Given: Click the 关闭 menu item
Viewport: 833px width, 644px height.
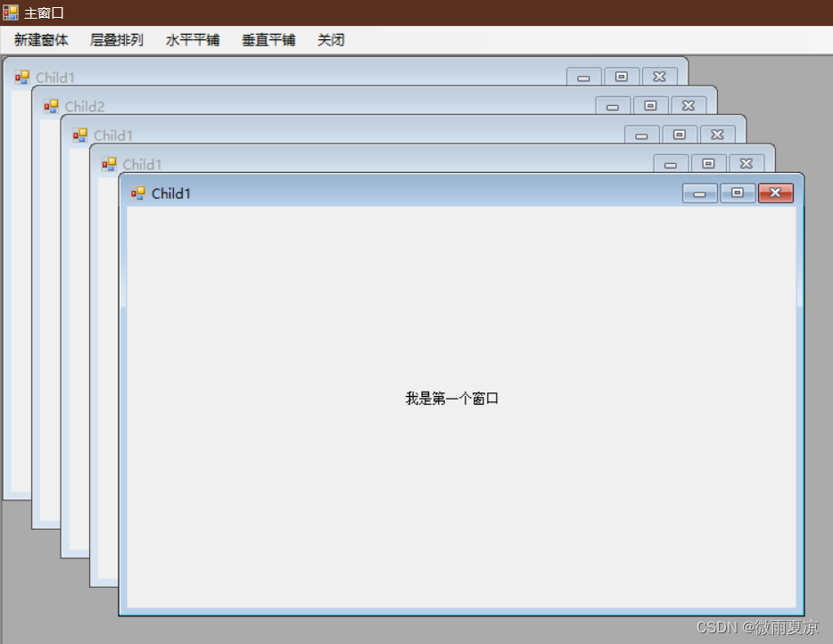Looking at the screenshot, I should tap(330, 39).
